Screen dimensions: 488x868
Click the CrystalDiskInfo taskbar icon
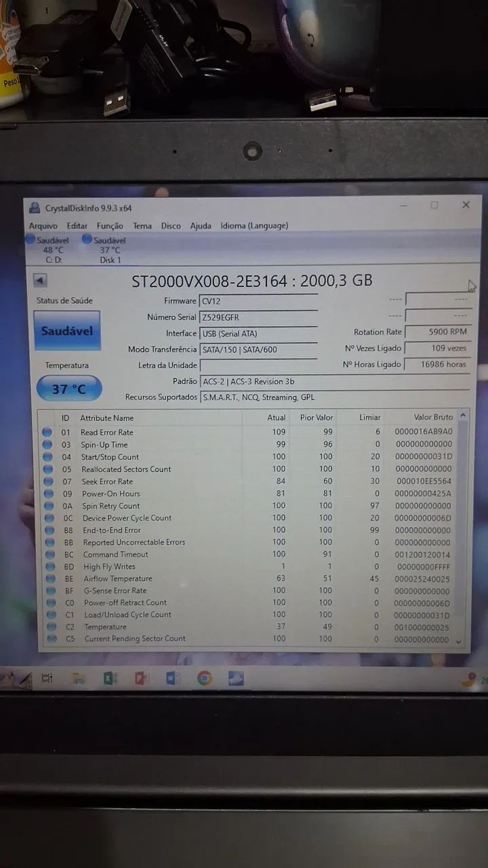236,678
